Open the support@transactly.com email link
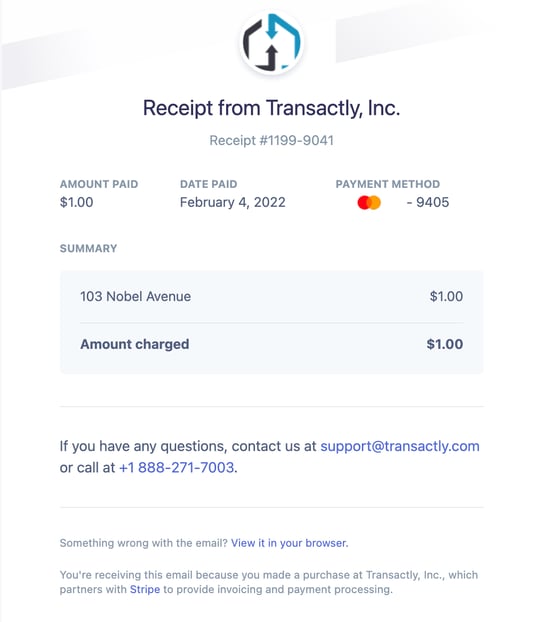Image resolution: width=541 pixels, height=622 pixels. (x=400, y=446)
